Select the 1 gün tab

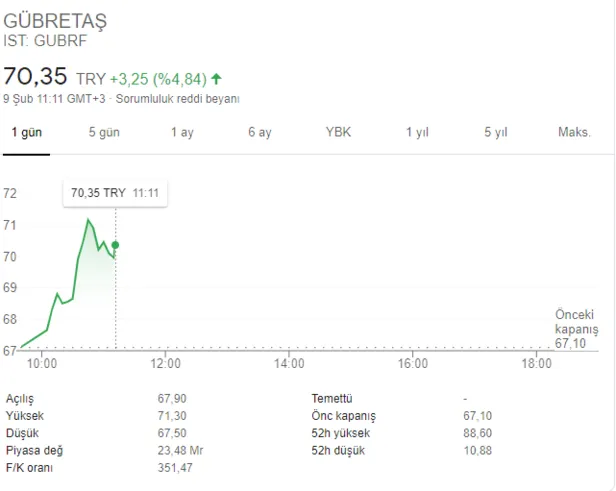tap(27, 133)
